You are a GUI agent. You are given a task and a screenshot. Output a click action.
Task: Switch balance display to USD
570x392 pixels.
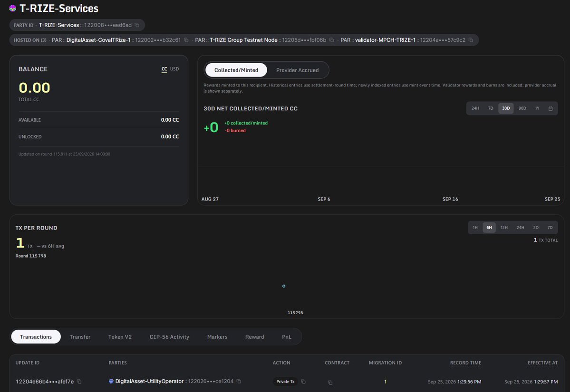pyautogui.click(x=174, y=69)
